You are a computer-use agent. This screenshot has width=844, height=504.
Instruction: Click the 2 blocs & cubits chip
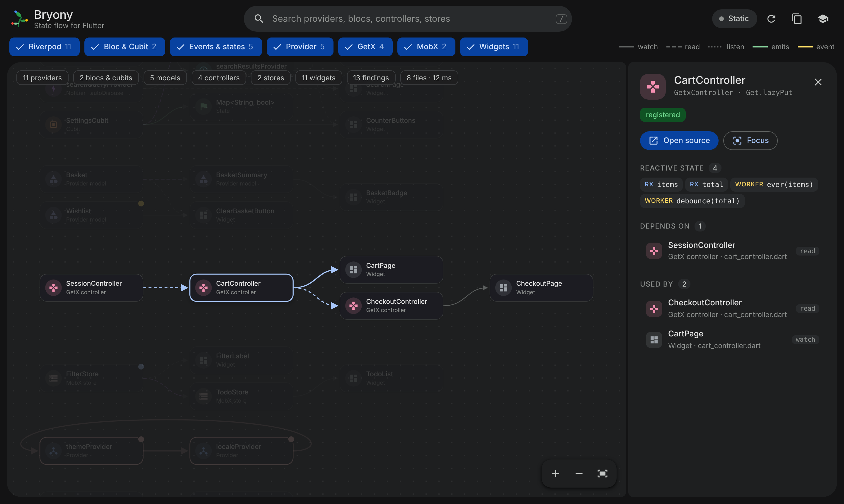pos(105,78)
